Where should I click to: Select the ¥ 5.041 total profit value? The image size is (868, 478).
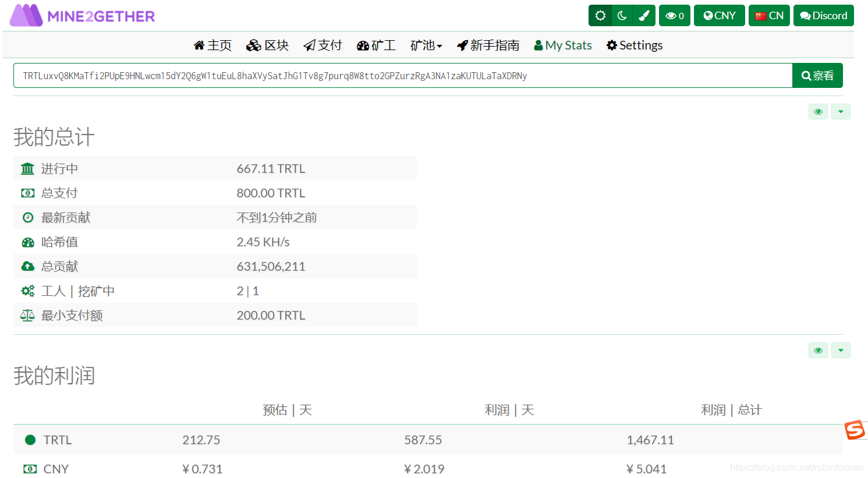(646, 469)
